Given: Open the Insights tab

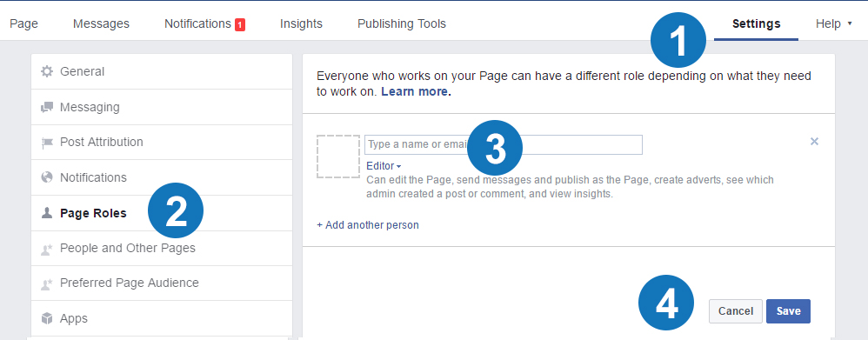Looking at the screenshot, I should click(x=301, y=23).
